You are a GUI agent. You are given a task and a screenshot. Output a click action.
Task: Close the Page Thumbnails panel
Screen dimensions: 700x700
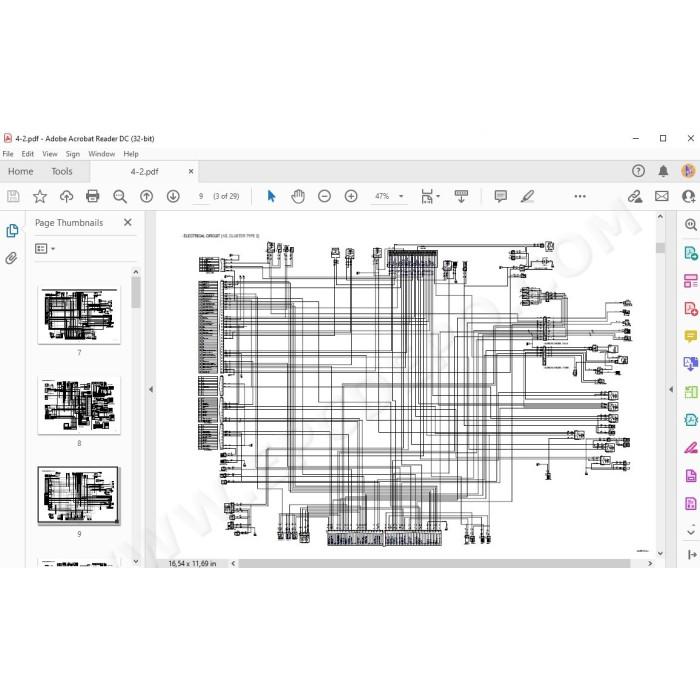pyautogui.click(x=128, y=222)
